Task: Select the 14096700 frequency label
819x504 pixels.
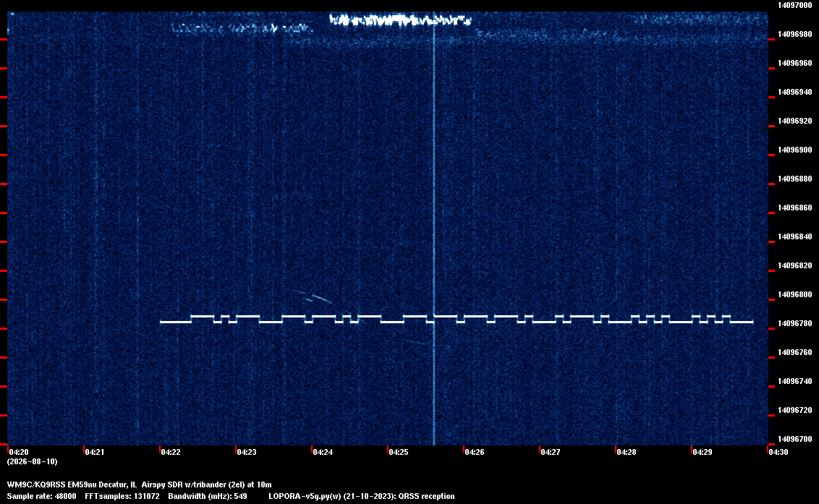Action: click(795, 439)
